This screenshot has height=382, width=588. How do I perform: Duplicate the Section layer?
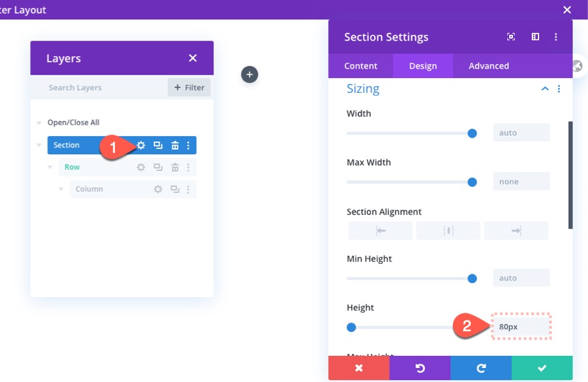158,145
